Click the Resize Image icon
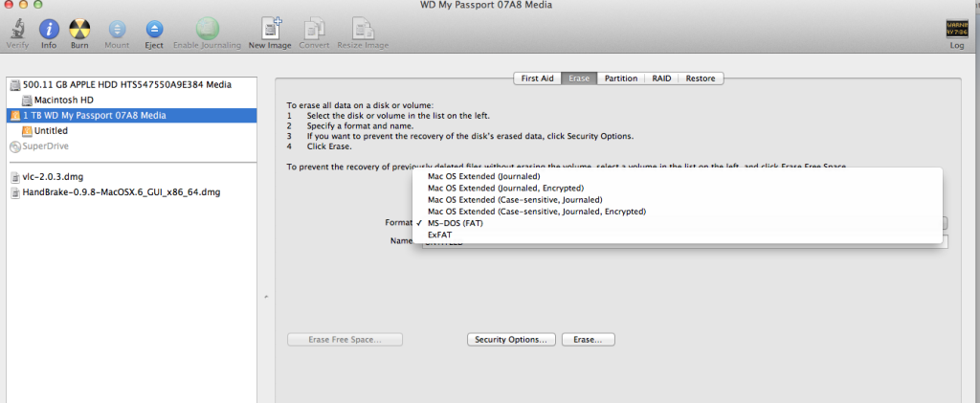Screen dimensions: 980x403 click(363, 29)
